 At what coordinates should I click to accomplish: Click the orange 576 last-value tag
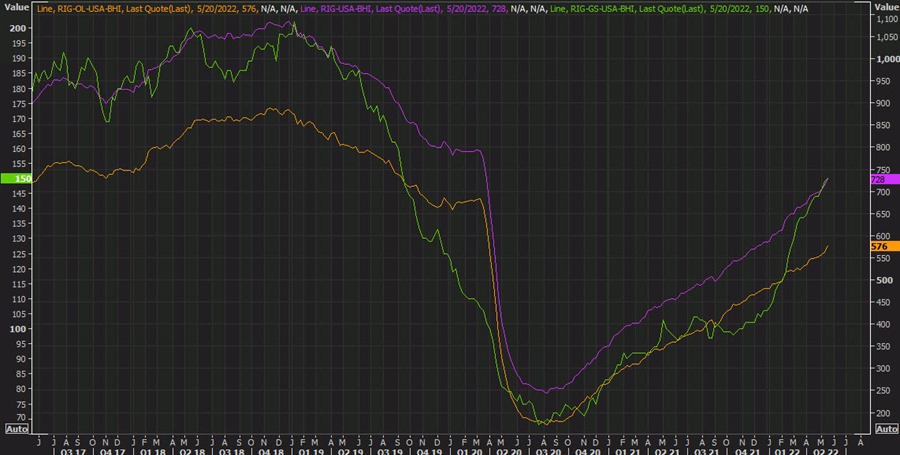[x=885, y=246]
